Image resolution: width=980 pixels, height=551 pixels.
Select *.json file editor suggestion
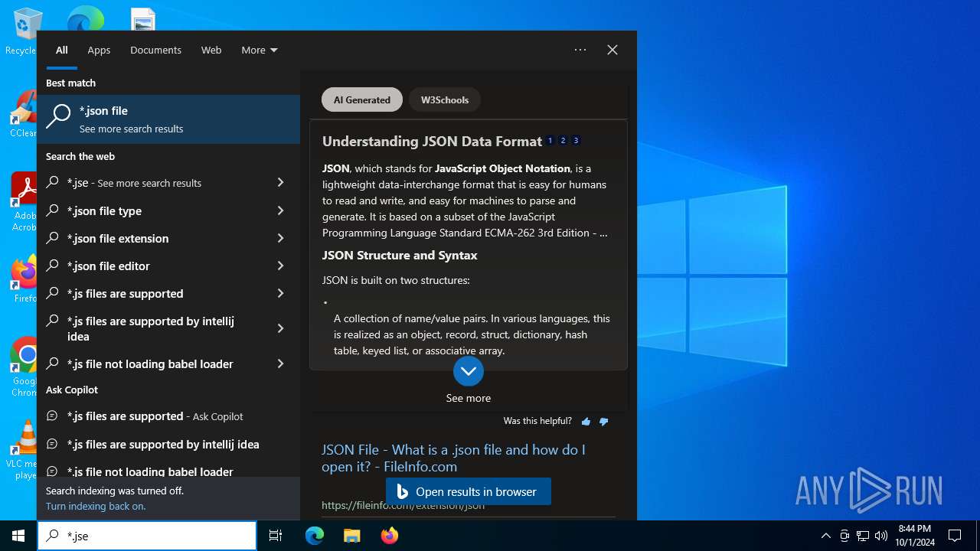[x=153, y=266]
